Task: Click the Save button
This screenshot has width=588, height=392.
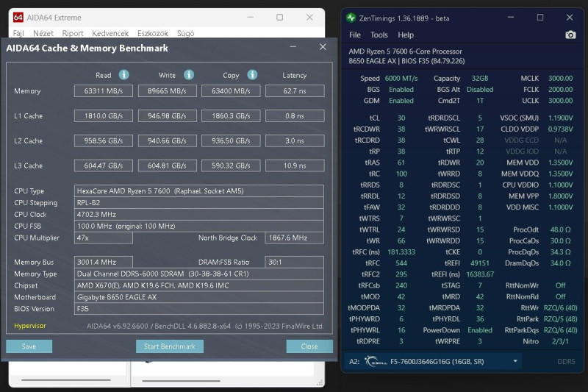Action: (29, 346)
